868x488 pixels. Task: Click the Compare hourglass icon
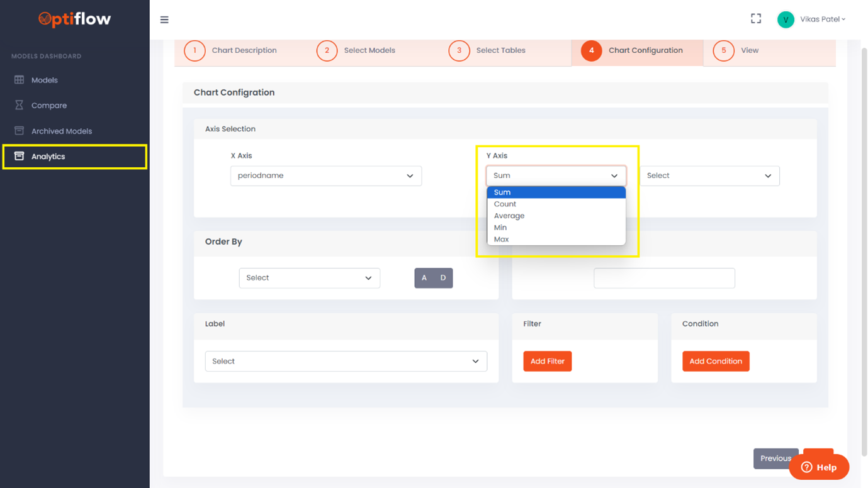coord(19,105)
